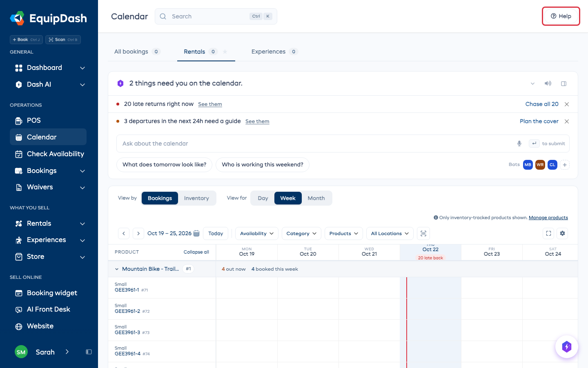Toggle the favorite star on Rentals tab
The image size is (588, 368).
coord(225,52)
